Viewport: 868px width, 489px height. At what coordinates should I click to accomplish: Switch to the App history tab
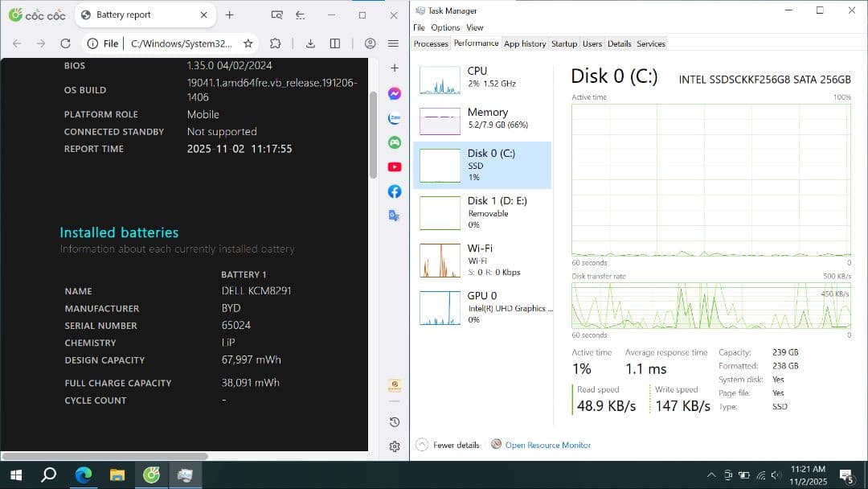(525, 44)
